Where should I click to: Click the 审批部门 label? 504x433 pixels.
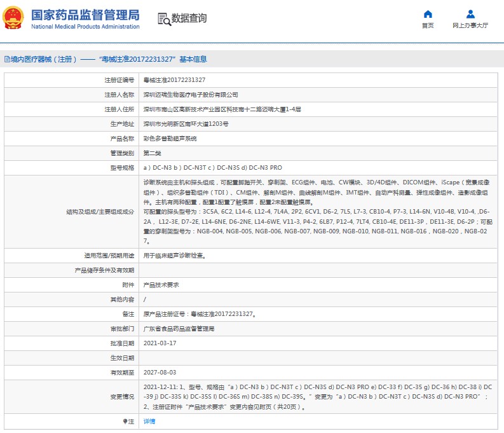click(x=122, y=329)
